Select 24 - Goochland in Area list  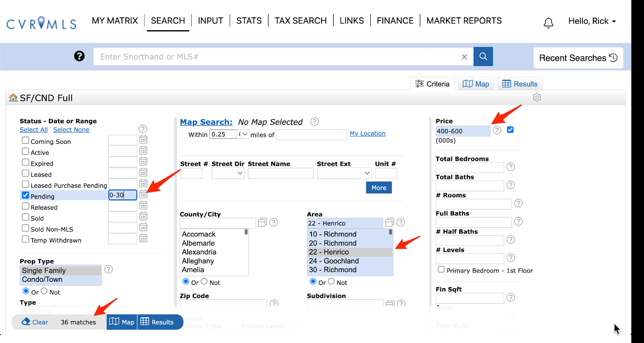tap(349, 261)
